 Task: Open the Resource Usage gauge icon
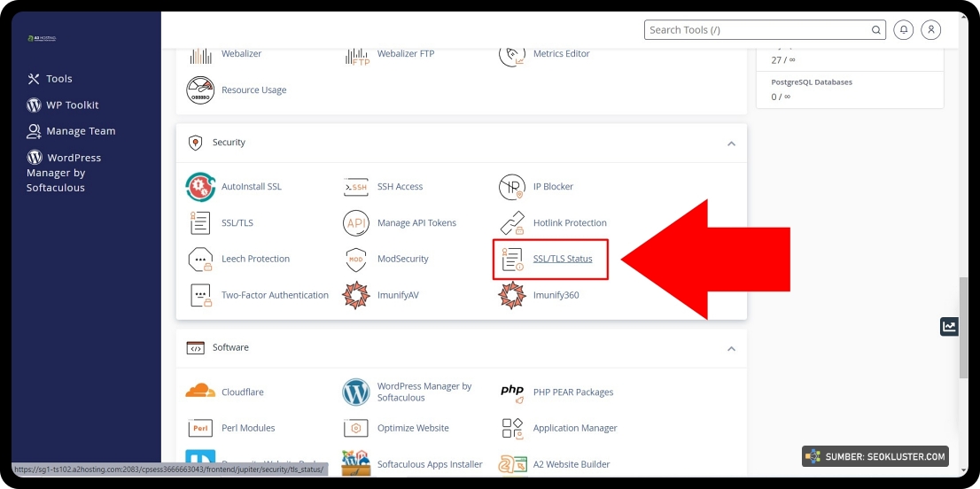pos(200,90)
